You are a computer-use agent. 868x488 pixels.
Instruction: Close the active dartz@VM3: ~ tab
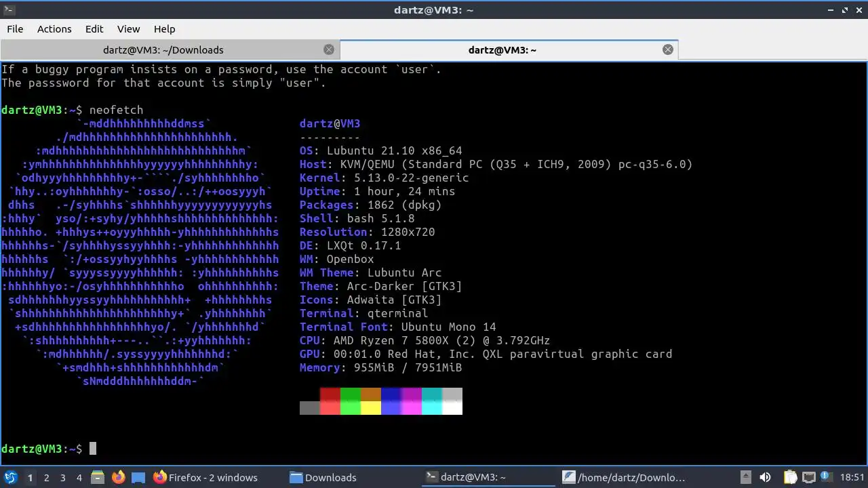tap(668, 49)
